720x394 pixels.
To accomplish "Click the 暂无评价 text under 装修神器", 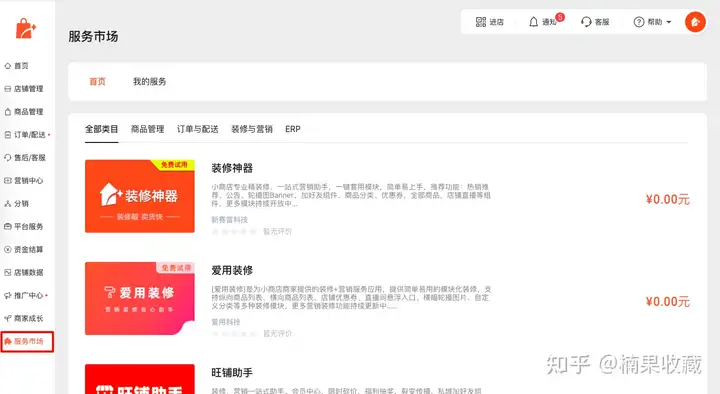I will point(277,231).
